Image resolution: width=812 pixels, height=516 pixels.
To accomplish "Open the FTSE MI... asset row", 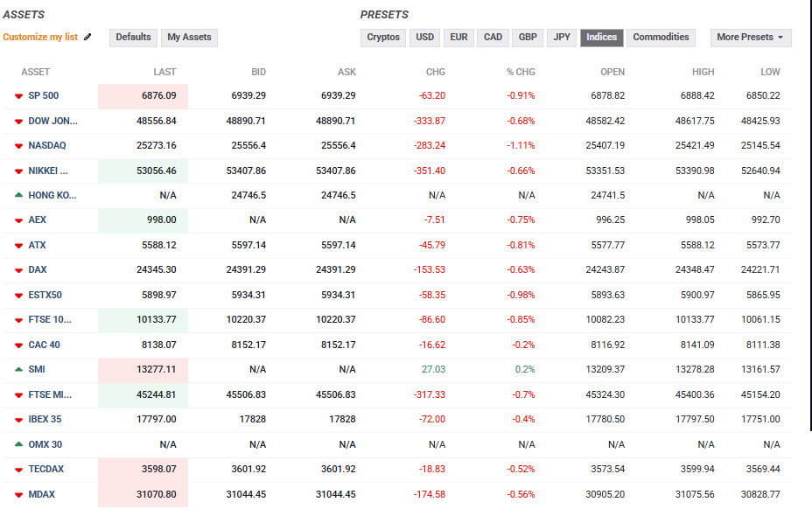I will 52,394.
